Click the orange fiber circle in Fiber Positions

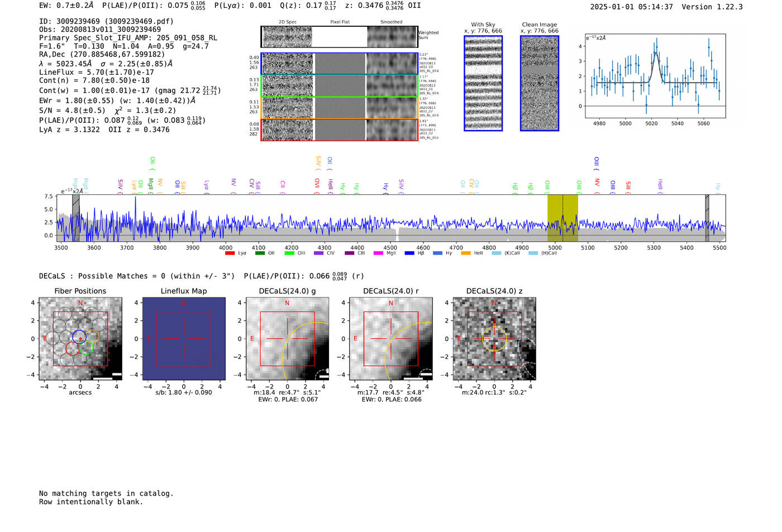tap(92, 336)
